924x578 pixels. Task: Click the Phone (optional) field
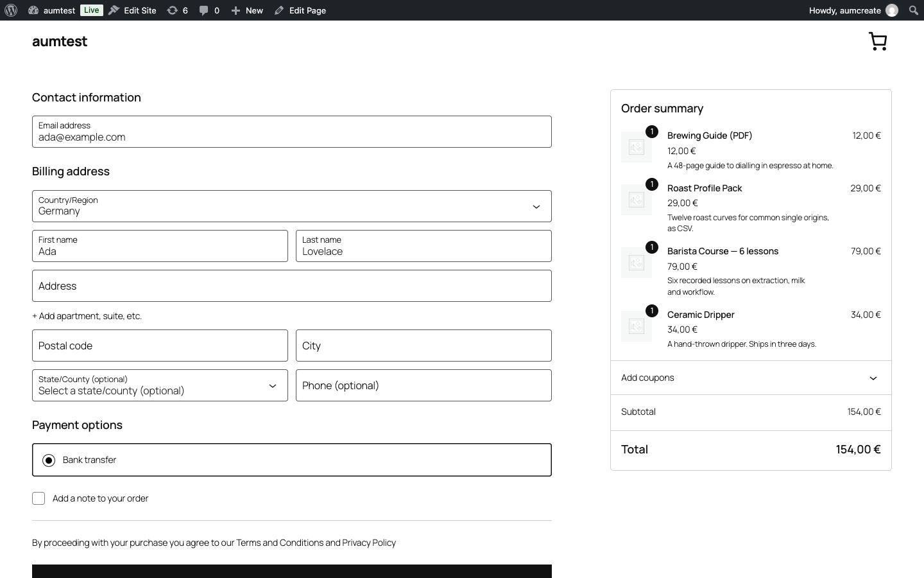pos(424,385)
